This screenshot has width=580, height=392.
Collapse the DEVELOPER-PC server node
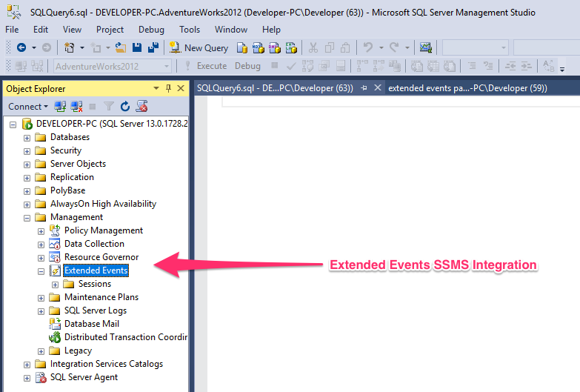13,124
